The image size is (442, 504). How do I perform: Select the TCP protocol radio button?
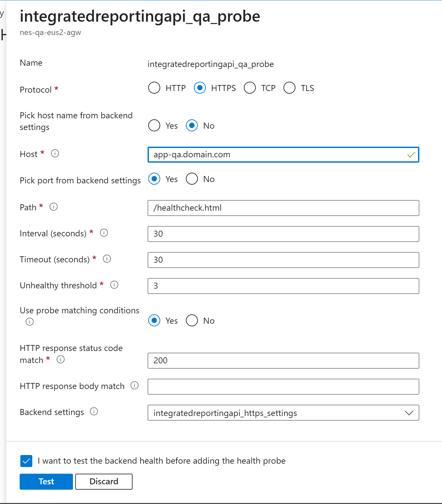250,88
